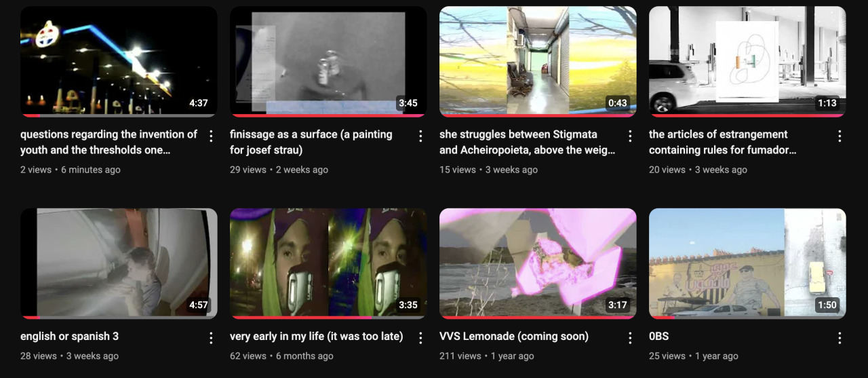
Task: Open options menu for 'VVS Lemonade (coming soon)'
Action: point(630,338)
